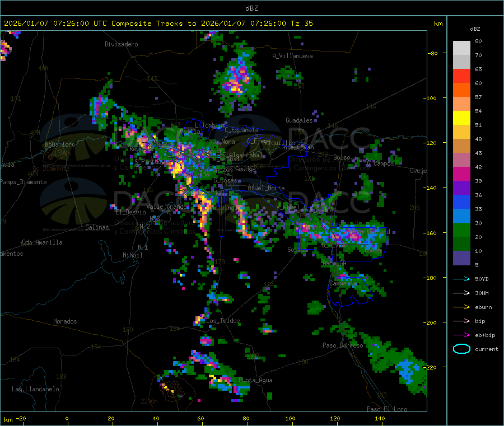Click the cyan 'current' ellipse legend icon
This screenshot has width=504, height=426.
click(461, 349)
